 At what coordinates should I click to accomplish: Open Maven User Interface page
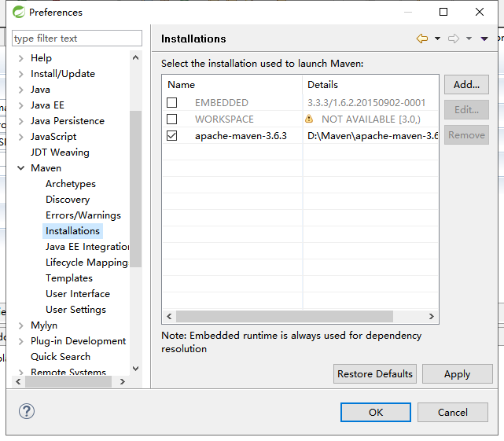click(78, 294)
